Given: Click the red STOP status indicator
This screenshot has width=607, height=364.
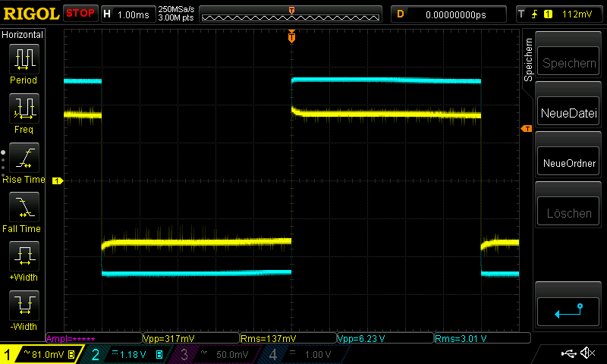Looking at the screenshot, I should coord(80,13).
